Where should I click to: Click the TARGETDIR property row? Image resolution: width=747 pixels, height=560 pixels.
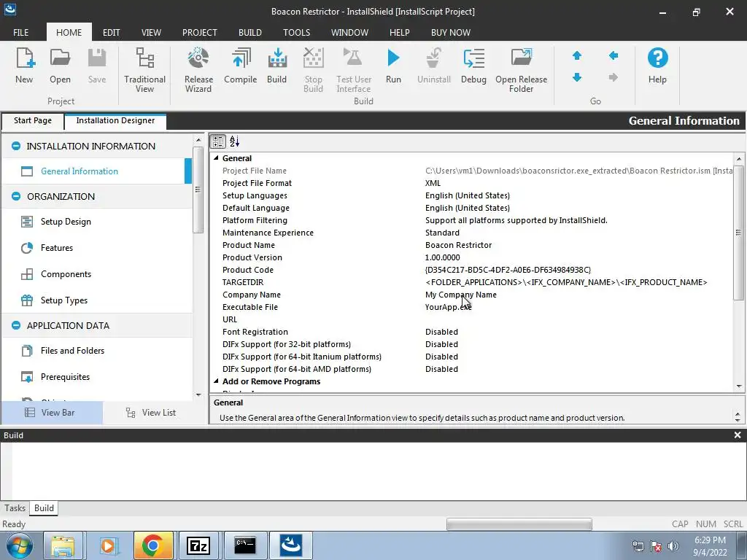coord(472,282)
